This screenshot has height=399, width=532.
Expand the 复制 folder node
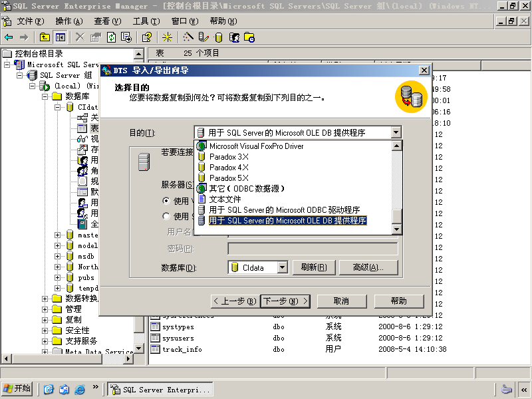pos(45,320)
